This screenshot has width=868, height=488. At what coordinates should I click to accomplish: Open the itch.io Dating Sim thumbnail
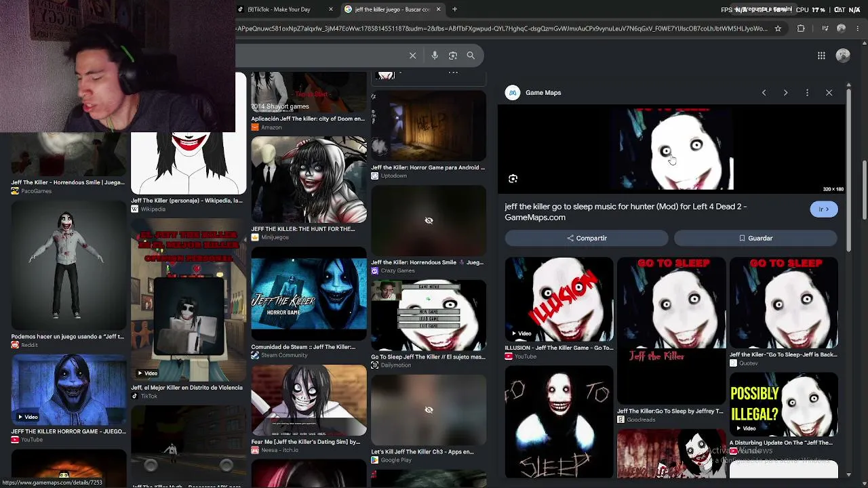pos(309,401)
